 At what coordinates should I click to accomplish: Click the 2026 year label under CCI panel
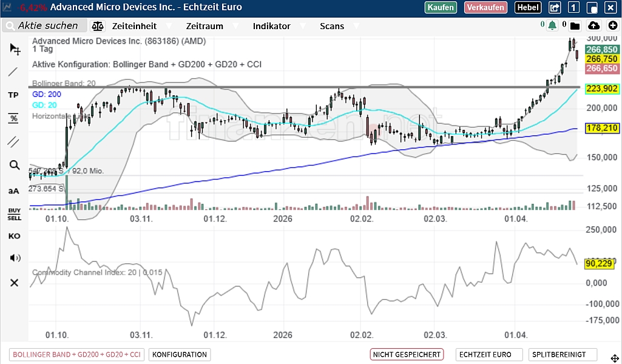(282, 335)
